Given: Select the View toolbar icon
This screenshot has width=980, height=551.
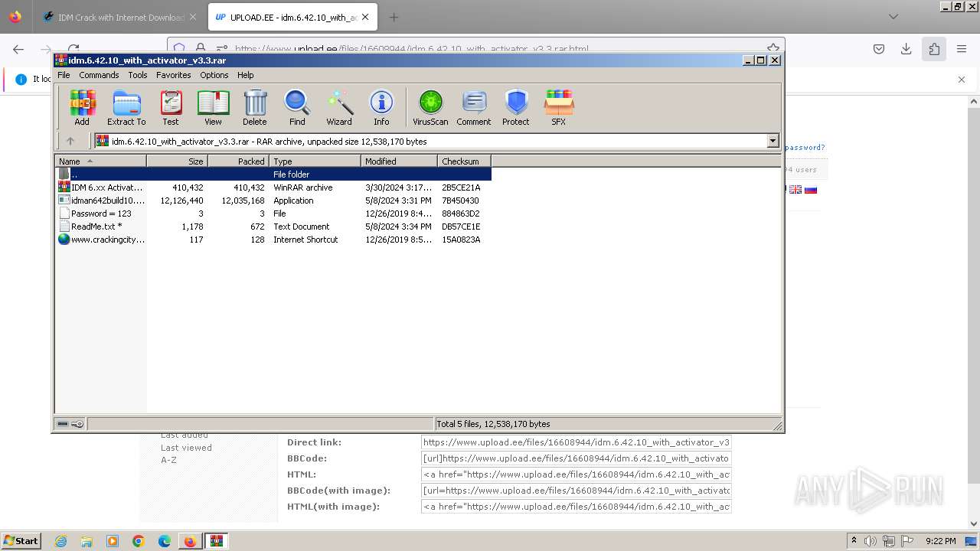Looking at the screenshot, I should coord(213,107).
